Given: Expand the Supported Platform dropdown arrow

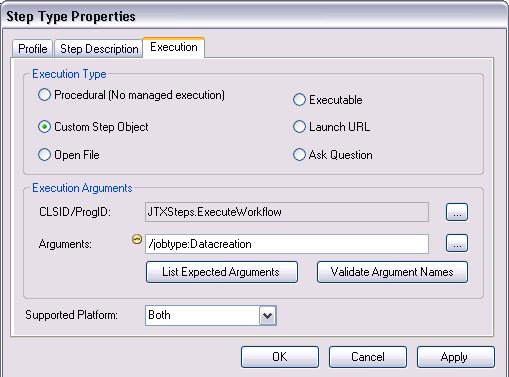Looking at the screenshot, I should (268, 315).
